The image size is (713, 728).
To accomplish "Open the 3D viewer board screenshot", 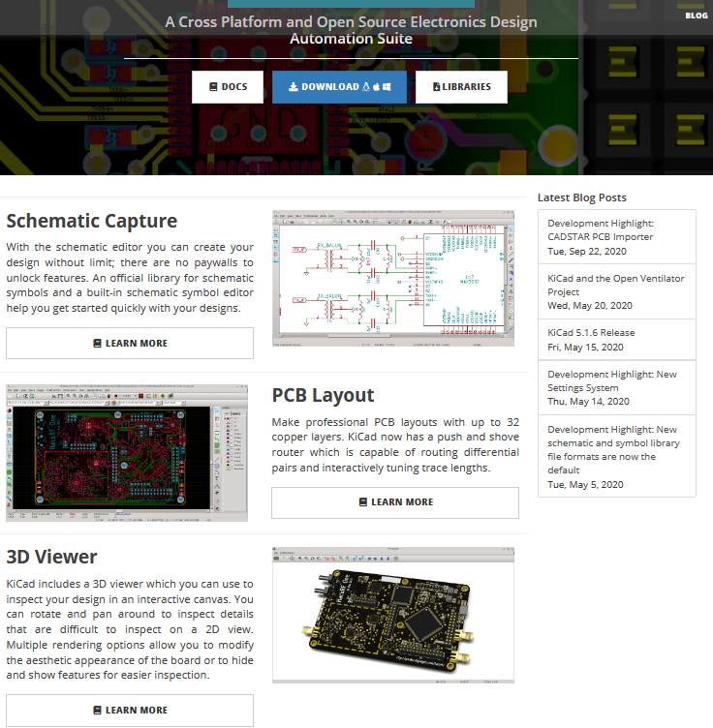I will pyautogui.click(x=393, y=615).
